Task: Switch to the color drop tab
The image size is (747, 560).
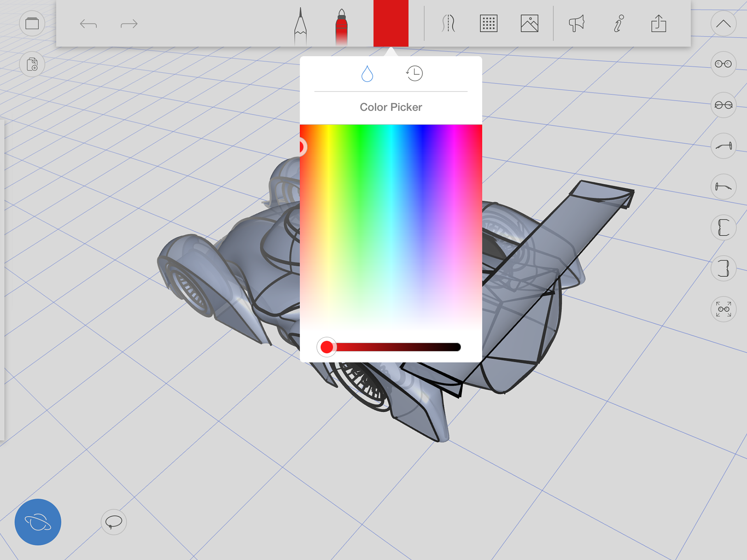Action: pyautogui.click(x=367, y=73)
